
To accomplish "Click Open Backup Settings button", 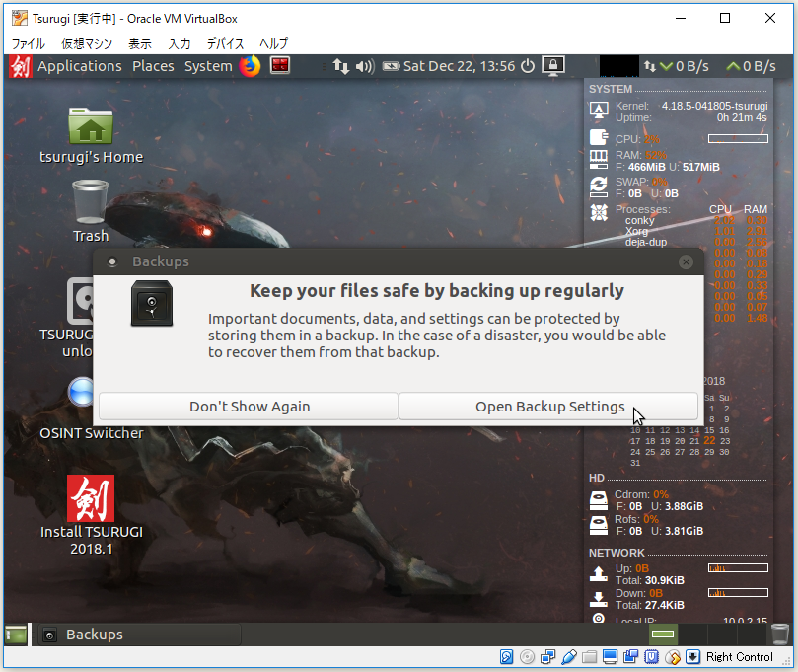I will [x=549, y=407].
